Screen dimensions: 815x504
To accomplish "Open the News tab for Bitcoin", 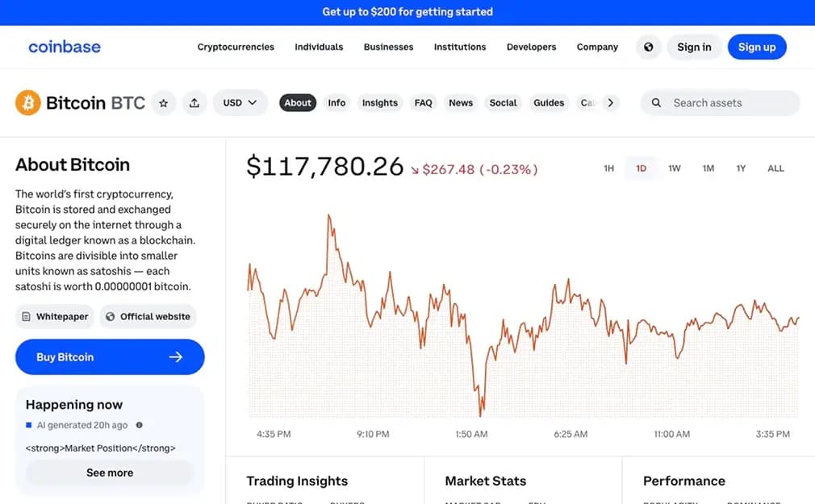I will point(461,102).
